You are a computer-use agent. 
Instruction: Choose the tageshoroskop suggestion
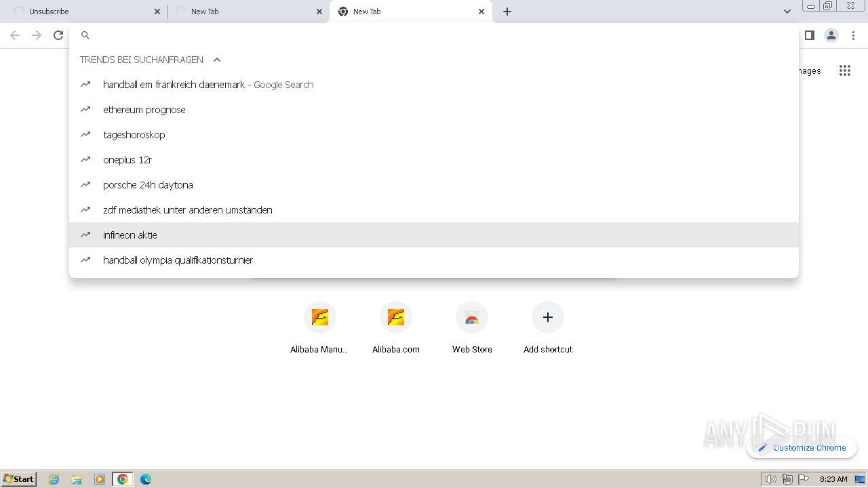pyautogui.click(x=434, y=135)
